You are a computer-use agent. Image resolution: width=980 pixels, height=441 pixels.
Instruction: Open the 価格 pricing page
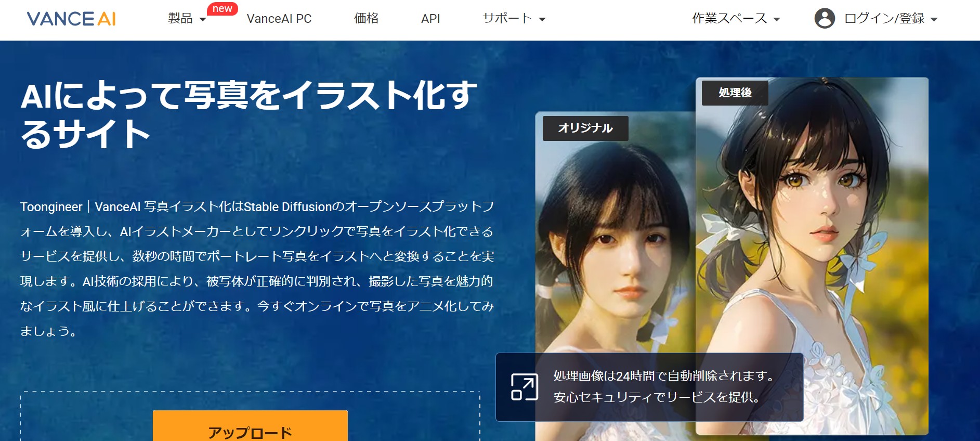point(366,19)
